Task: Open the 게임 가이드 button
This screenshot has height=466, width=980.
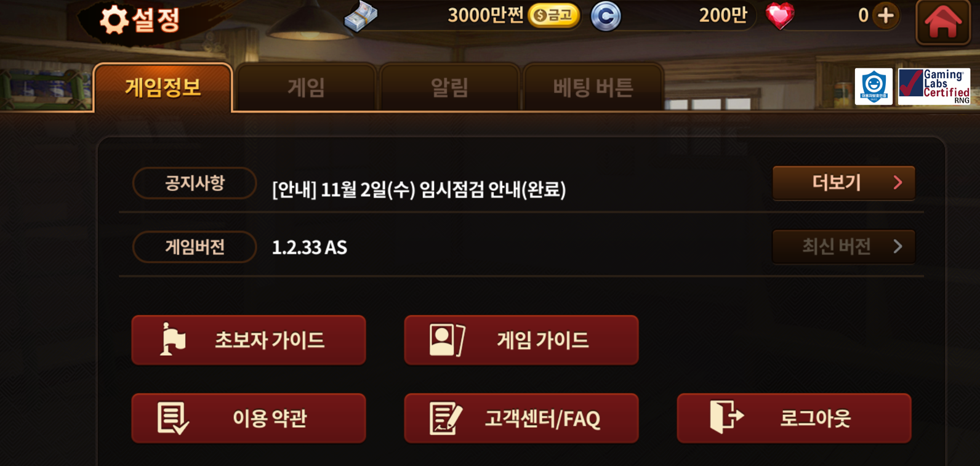Action: point(521,340)
